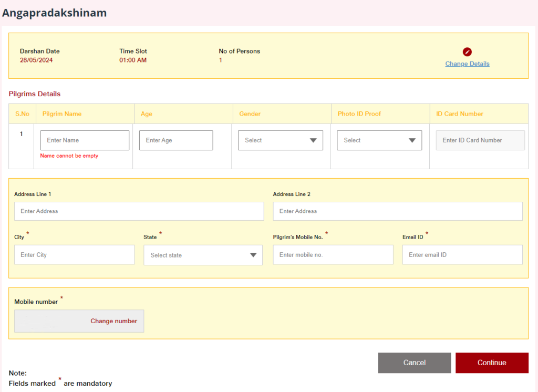
Task: Click the Angapradakshinam page title
Action: tap(55, 13)
